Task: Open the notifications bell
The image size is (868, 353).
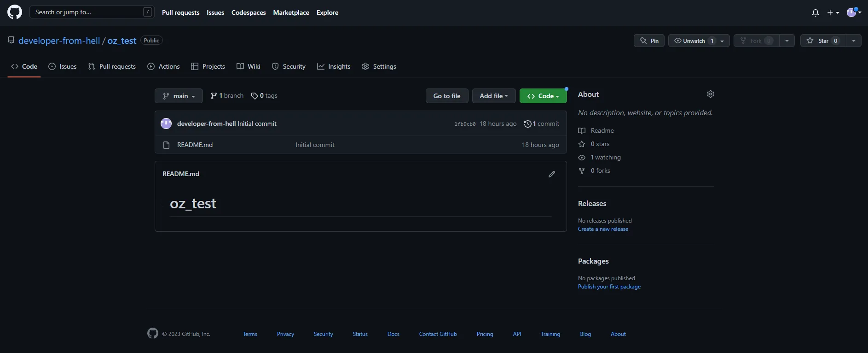Action: [x=816, y=13]
